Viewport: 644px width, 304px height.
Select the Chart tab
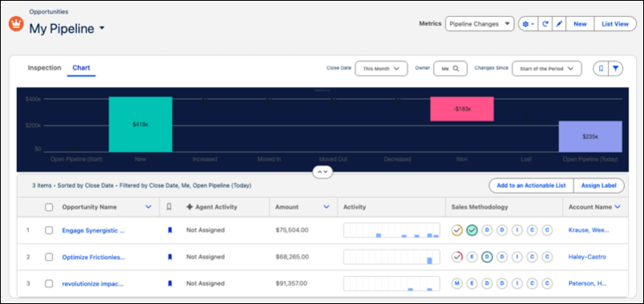pyautogui.click(x=81, y=68)
